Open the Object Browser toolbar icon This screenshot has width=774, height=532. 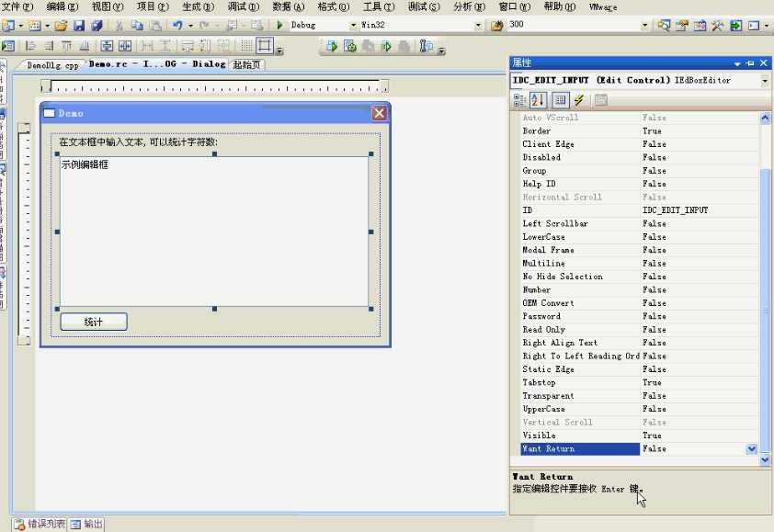700,25
